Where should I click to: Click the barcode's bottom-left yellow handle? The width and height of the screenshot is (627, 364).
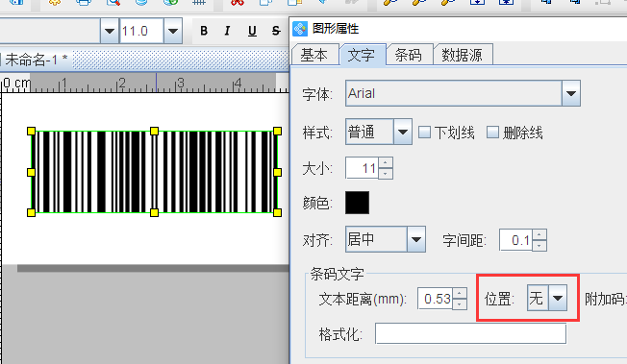(x=31, y=212)
